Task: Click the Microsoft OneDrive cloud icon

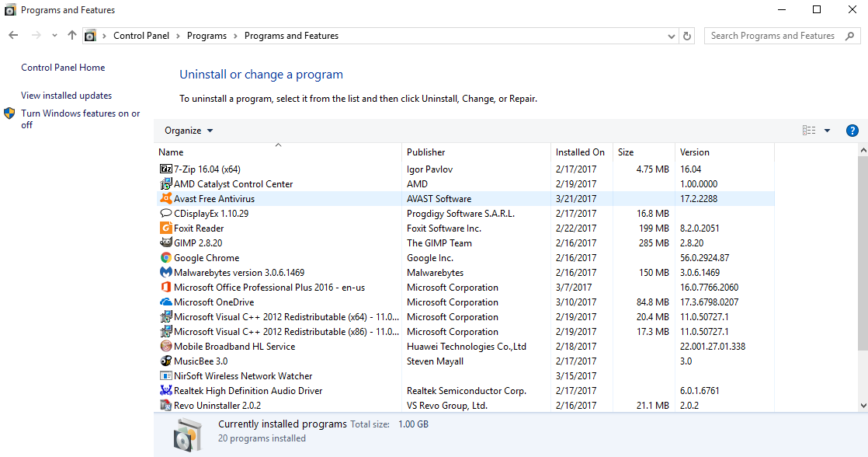Action: point(165,302)
